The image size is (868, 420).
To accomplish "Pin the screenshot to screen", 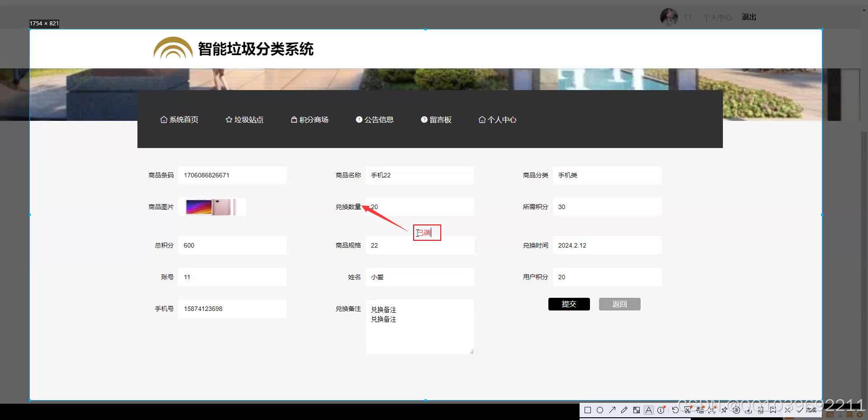I will pos(725,410).
